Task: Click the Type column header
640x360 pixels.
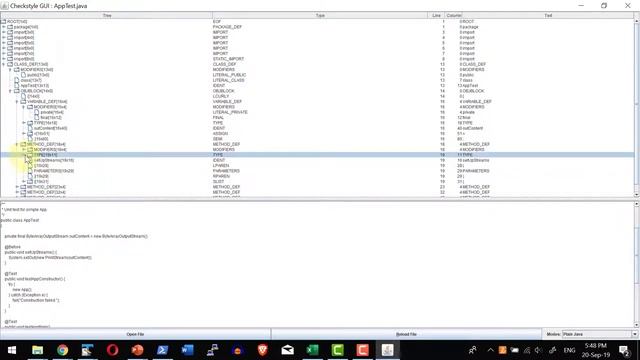Action: click(320, 15)
